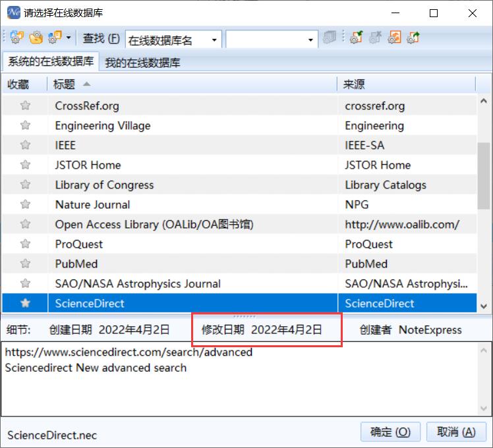The image size is (493, 448).
Task: Select the CrossRef.org database row
Action: pyautogui.click(x=240, y=105)
